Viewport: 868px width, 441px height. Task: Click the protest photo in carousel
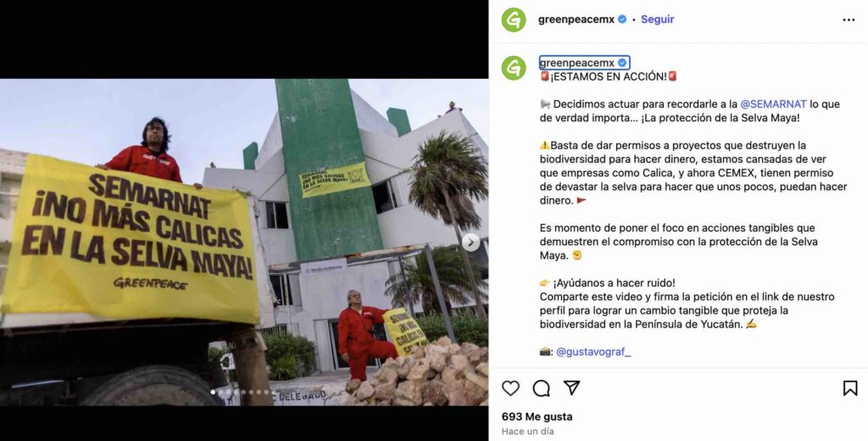pos(244,242)
